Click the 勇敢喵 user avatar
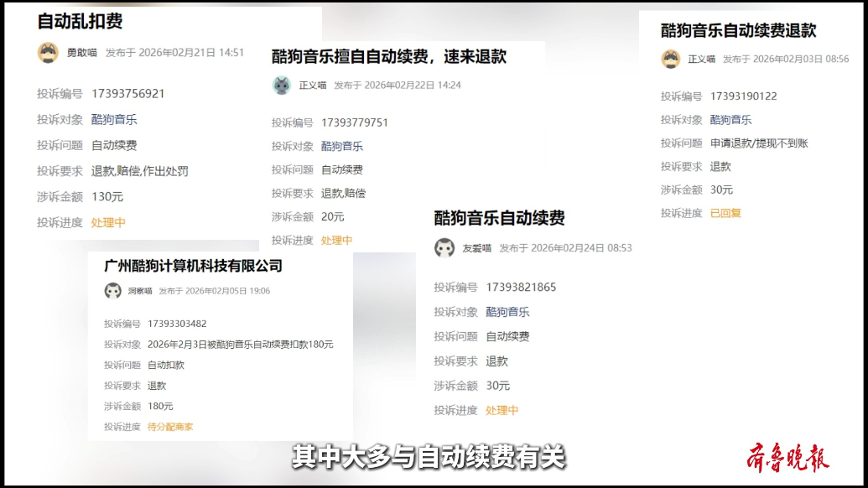Viewport: 868px width, 488px height. click(x=48, y=53)
